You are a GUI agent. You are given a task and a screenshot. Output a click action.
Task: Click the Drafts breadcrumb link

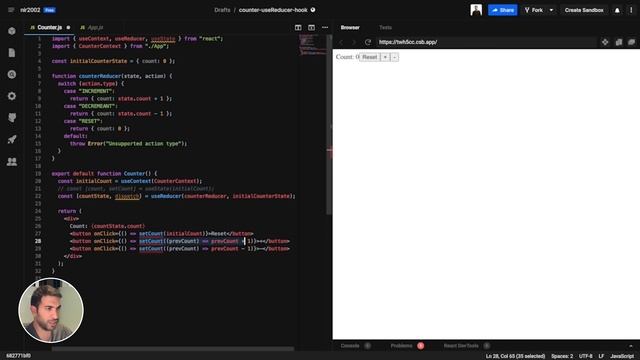(x=222, y=10)
